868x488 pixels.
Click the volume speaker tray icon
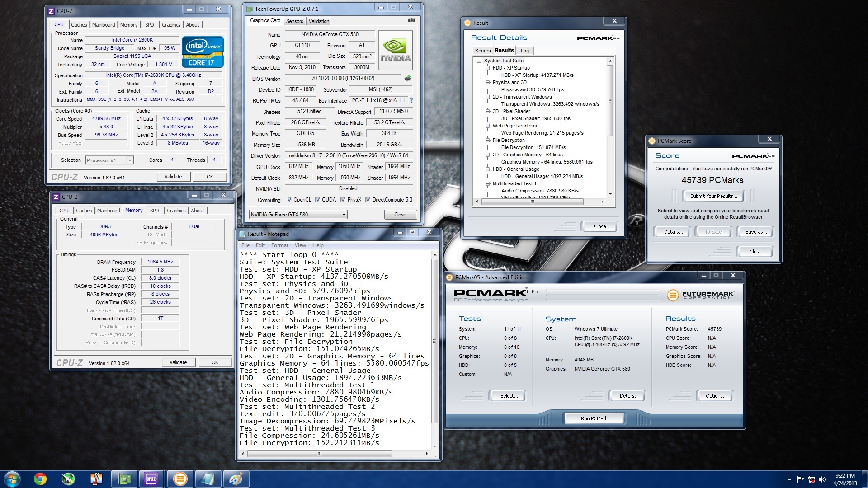tap(822, 479)
